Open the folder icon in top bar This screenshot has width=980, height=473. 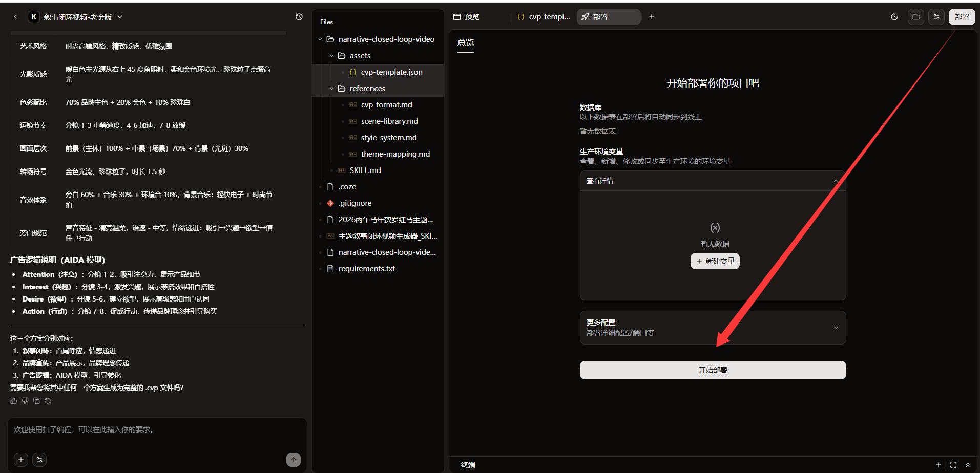[916, 17]
